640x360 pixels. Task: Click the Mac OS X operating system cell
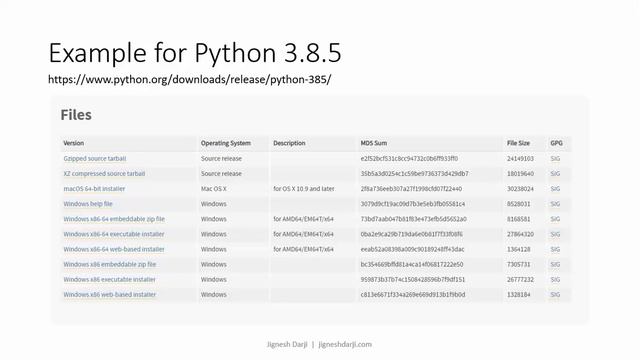[x=213, y=189]
